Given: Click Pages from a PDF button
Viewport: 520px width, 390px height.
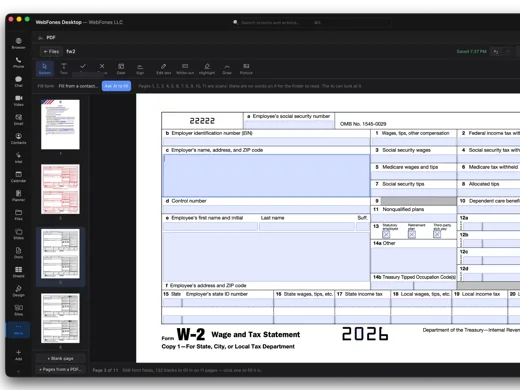Looking at the screenshot, I should point(60,369).
